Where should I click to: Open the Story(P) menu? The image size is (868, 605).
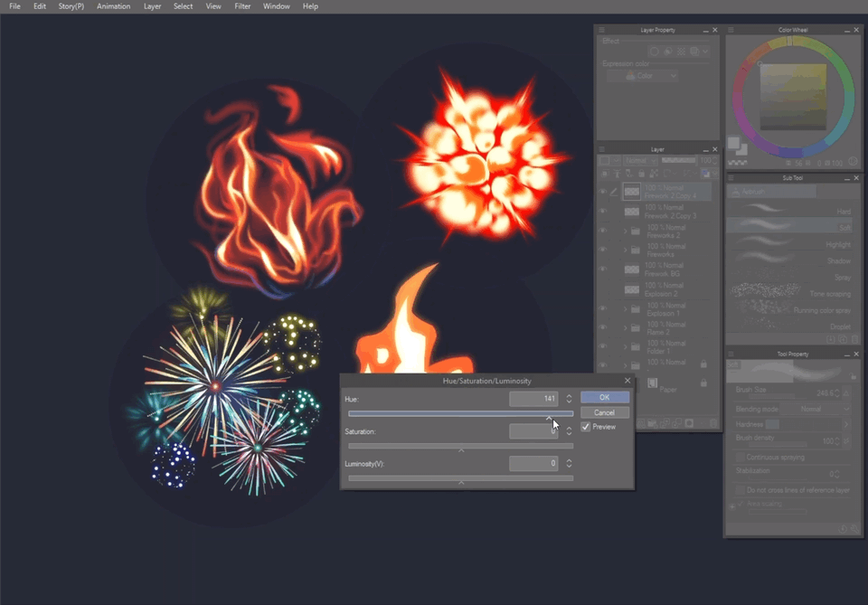point(71,6)
